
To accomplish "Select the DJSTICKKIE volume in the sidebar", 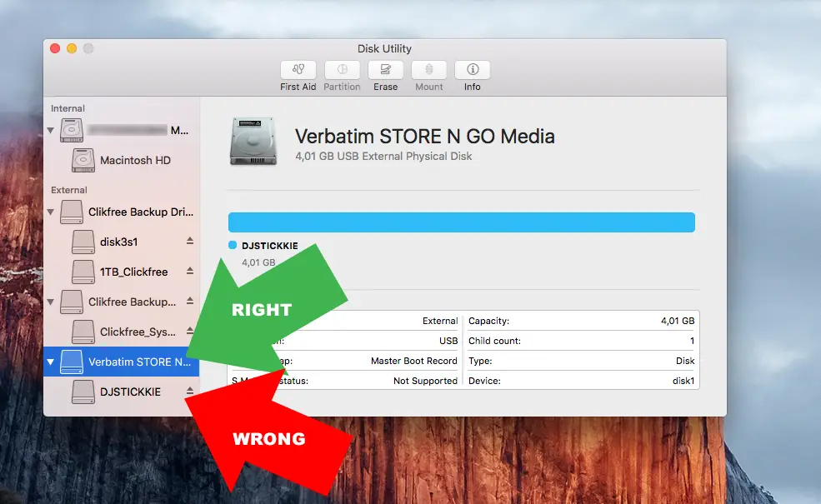I will pyautogui.click(x=122, y=392).
